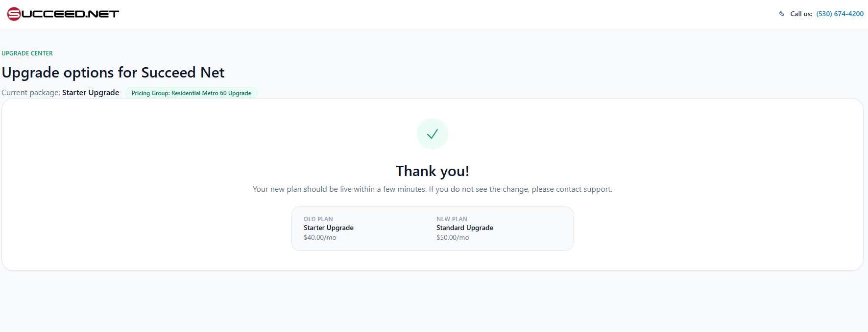This screenshot has height=332, width=868.
Task: Click the "Upgrade options for Succeed Net" heading
Action: pos(113,73)
